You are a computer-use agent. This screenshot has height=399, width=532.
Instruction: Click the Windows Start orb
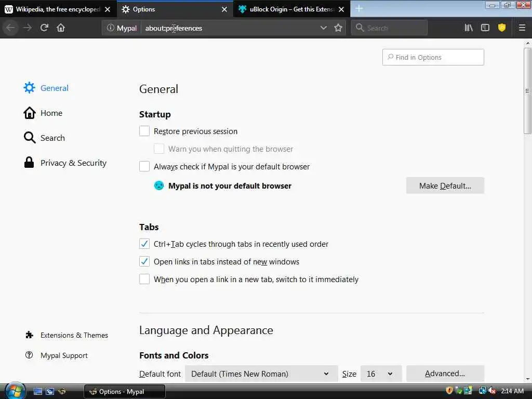(x=15, y=391)
